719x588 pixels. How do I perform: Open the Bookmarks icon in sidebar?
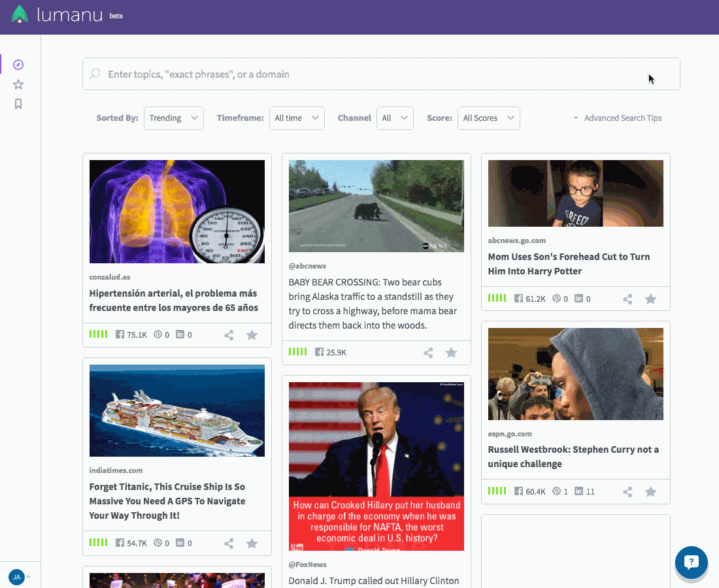(18, 104)
